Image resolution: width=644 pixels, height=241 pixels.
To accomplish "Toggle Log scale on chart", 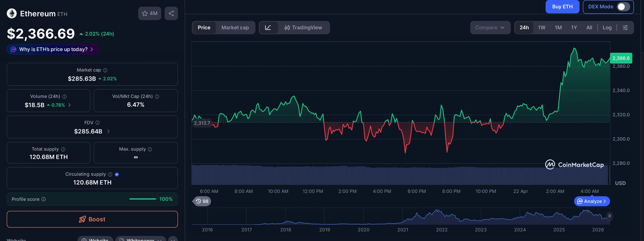I will pos(607,27).
